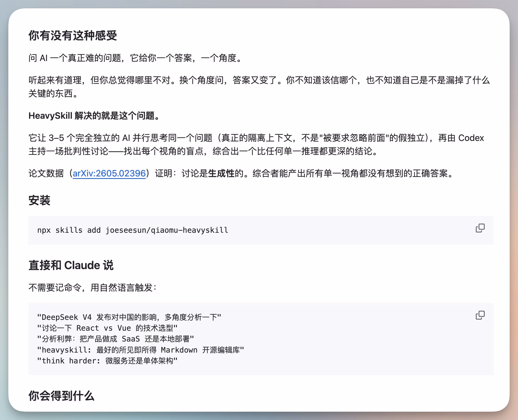Click the 安装 section heading
The width and height of the screenshot is (518, 420).
[x=39, y=200]
